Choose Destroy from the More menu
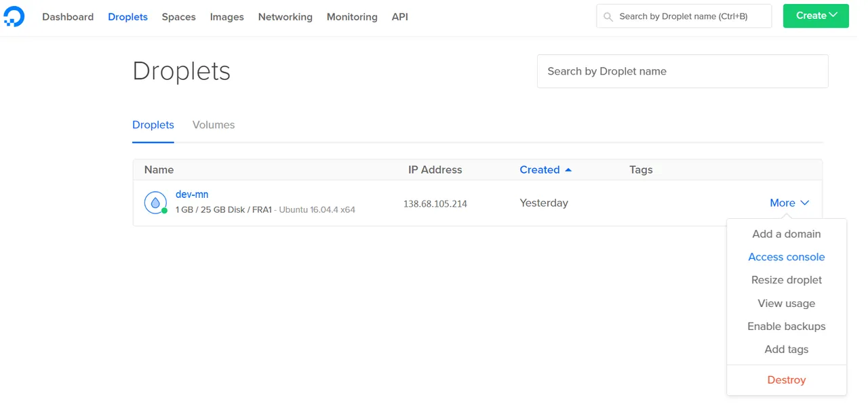Image resolution: width=868 pixels, height=412 pixels. pos(787,380)
